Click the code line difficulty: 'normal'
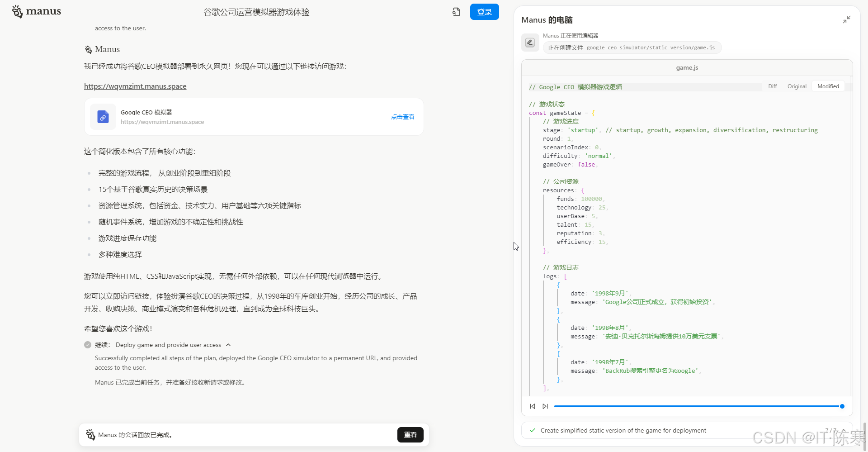The height and width of the screenshot is (452, 868). (x=579, y=156)
